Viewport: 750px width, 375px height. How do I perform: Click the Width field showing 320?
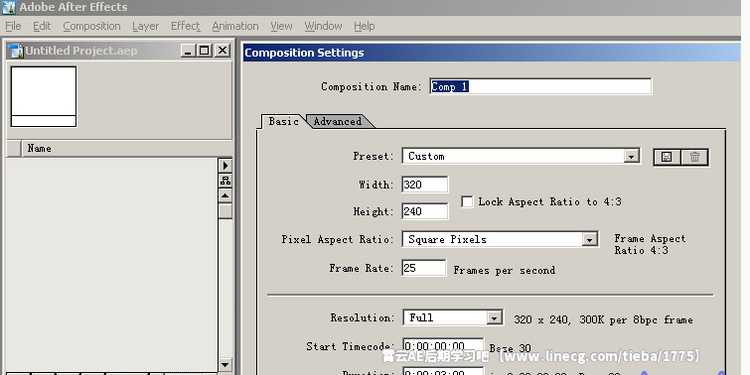tap(425, 185)
